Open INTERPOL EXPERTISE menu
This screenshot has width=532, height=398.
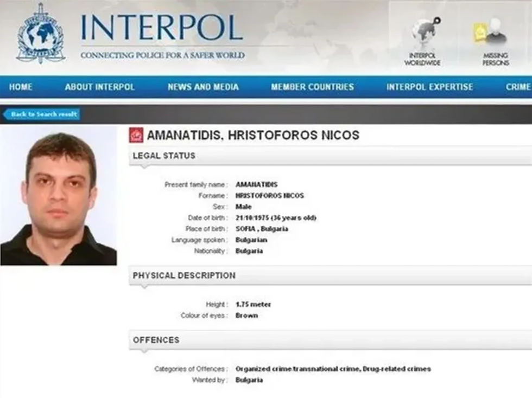pos(429,87)
